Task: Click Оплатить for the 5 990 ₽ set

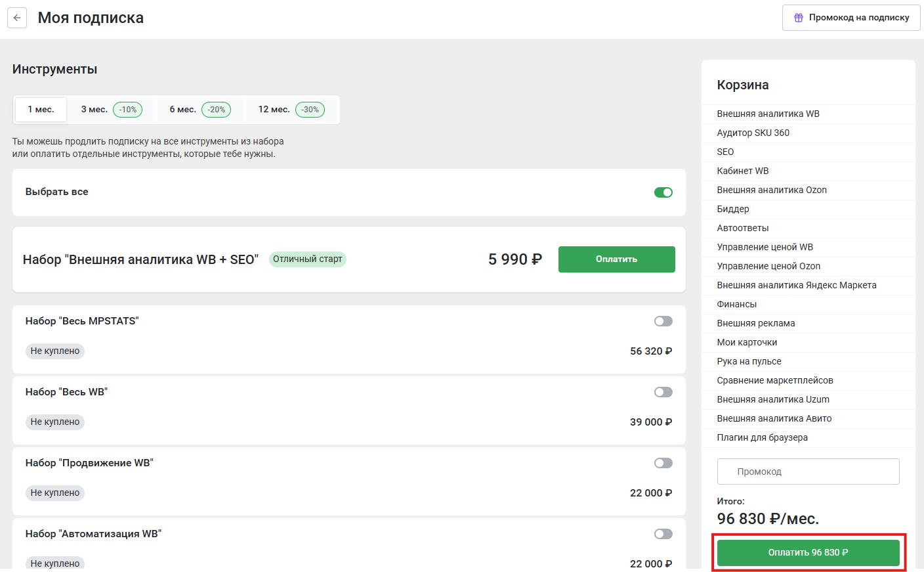Action: point(617,259)
